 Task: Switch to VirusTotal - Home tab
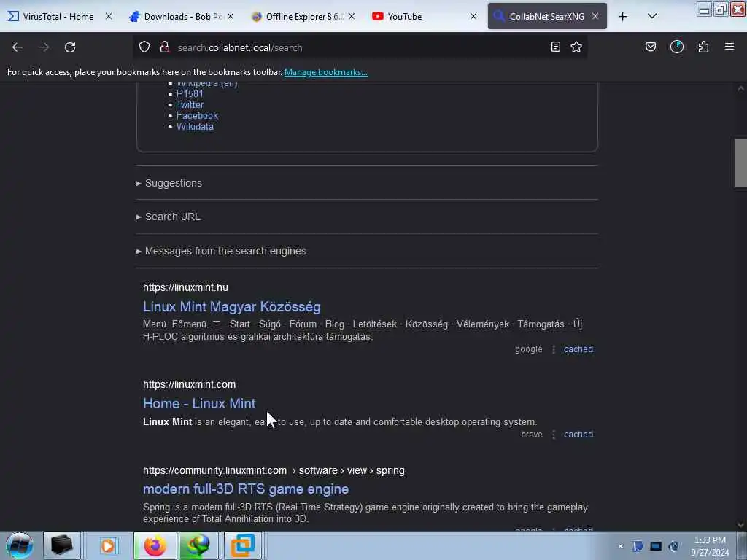point(58,17)
